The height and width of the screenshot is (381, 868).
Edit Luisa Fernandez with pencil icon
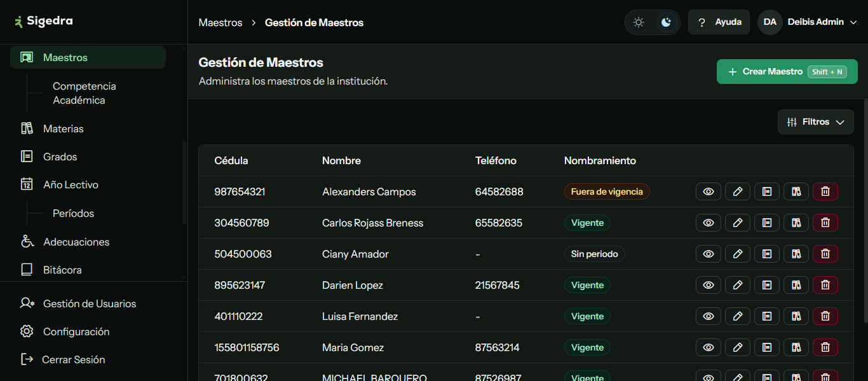[x=738, y=316]
